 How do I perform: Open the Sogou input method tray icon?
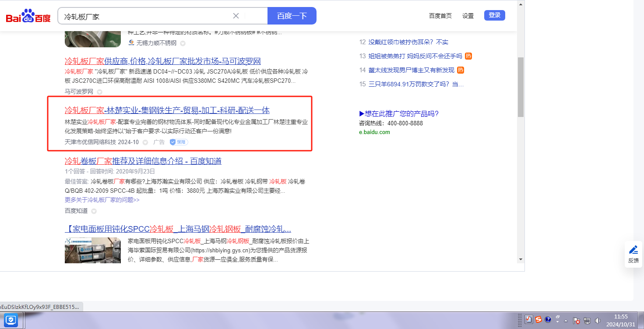pyautogui.click(x=538, y=319)
